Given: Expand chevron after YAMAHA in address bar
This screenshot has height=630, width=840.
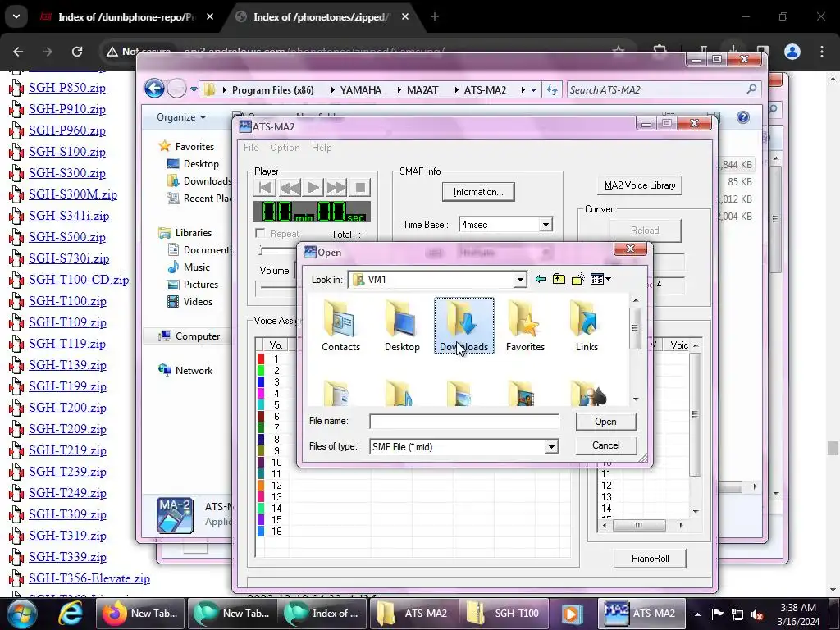Looking at the screenshot, I should 399,90.
